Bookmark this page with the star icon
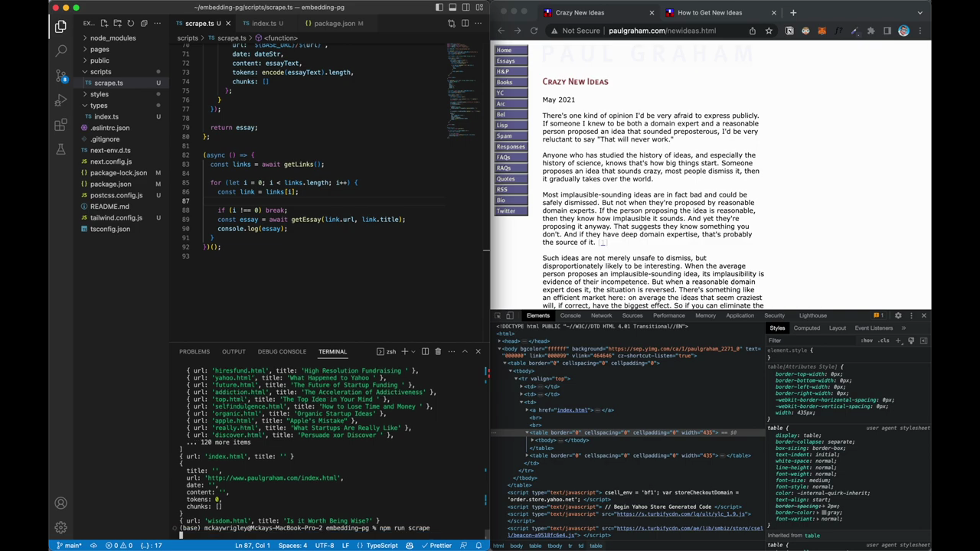 point(769,31)
